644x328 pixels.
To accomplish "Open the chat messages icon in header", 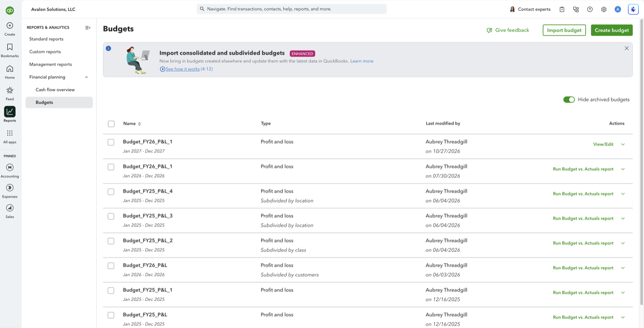I will pos(576,9).
